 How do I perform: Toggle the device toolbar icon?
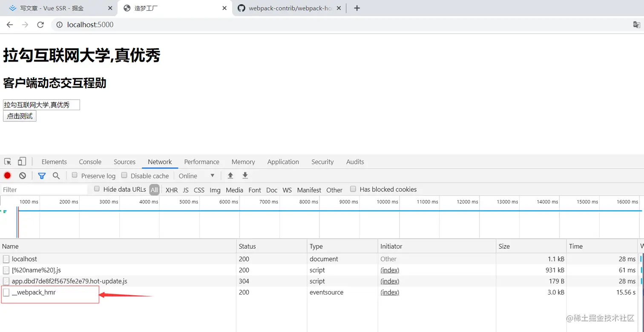[22, 162]
